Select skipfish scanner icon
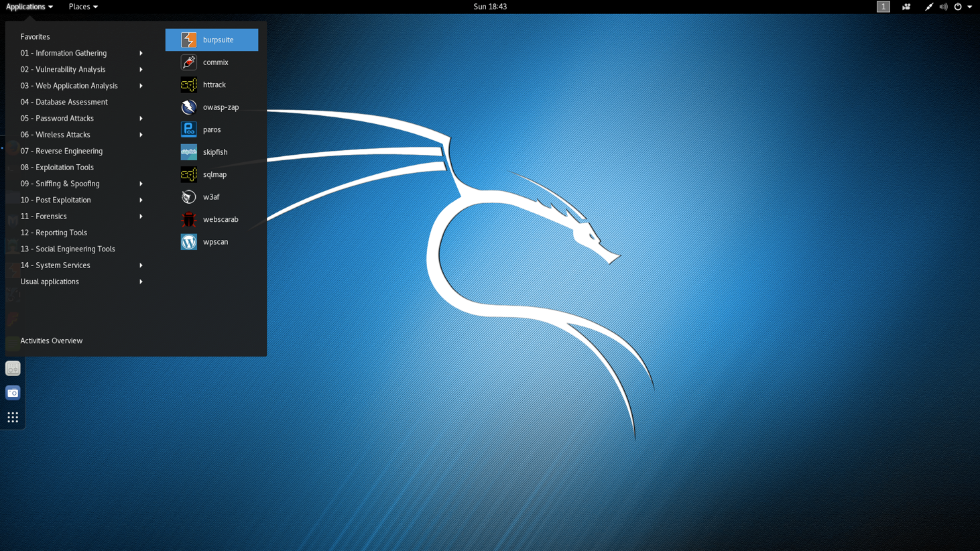This screenshot has width=980, height=551. tap(188, 152)
